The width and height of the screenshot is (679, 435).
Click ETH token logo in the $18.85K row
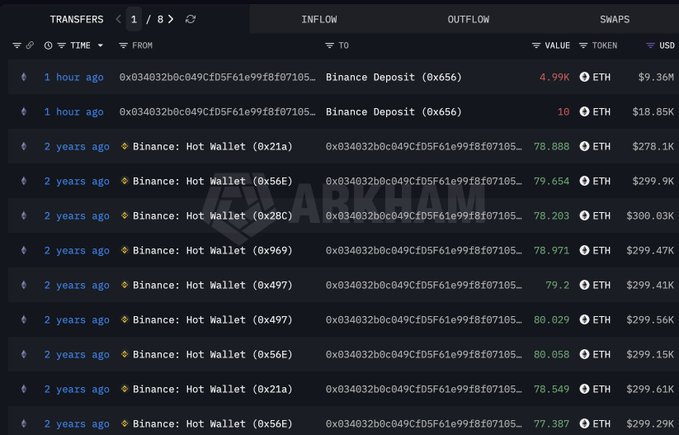click(x=584, y=112)
